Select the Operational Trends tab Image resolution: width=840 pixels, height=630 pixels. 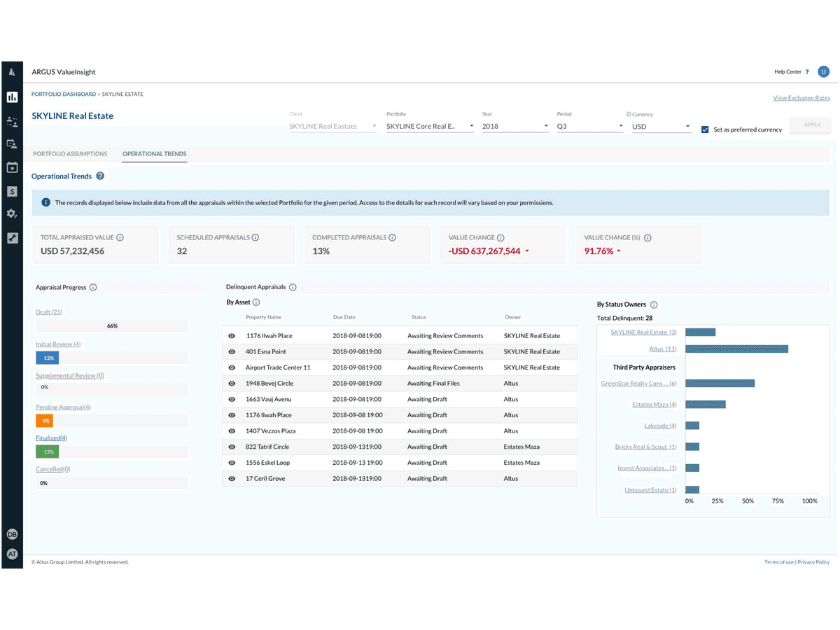pyautogui.click(x=154, y=153)
